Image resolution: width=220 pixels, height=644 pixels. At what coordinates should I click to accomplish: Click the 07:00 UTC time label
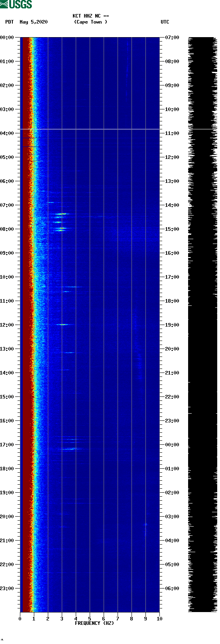pyautogui.click(x=172, y=38)
